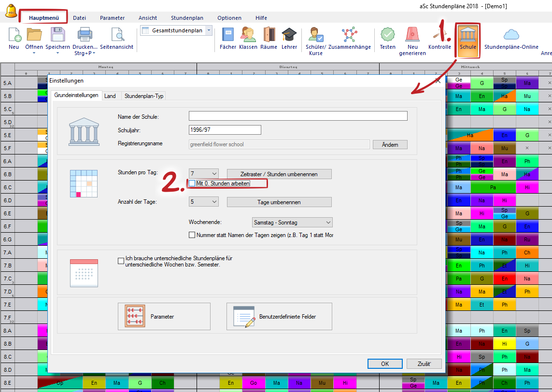Viewport: 552px width, 392px height.
Task: Open the Datei menu
Action: click(80, 17)
